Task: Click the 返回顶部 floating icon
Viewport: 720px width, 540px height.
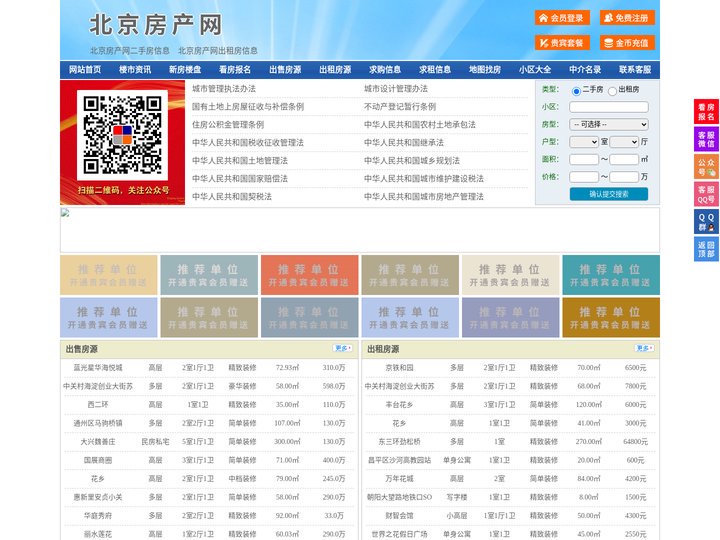Action: tap(706, 249)
